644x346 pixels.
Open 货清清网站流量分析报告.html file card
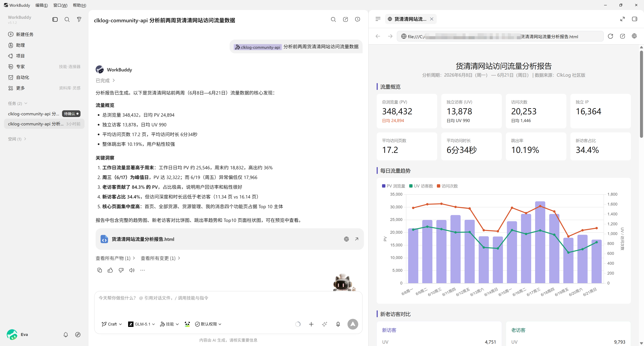coord(229,239)
